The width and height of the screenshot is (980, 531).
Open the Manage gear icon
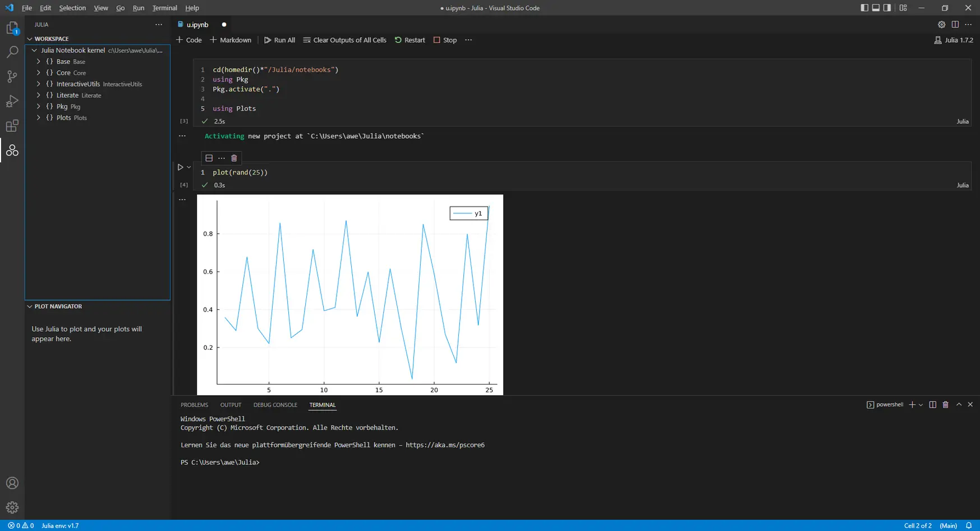click(x=12, y=507)
